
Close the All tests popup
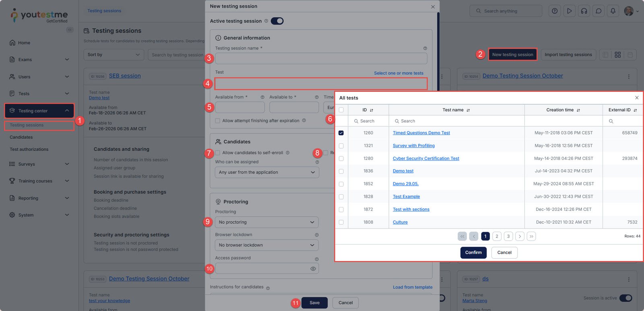pyautogui.click(x=637, y=98)
